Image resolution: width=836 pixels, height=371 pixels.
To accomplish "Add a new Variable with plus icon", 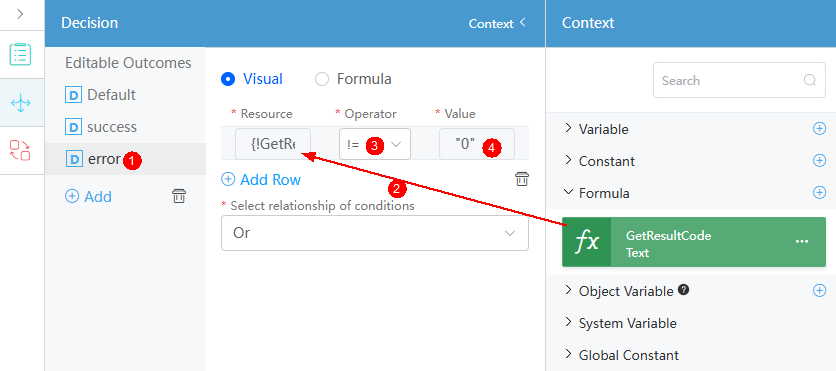I will [x=819, y=128].
